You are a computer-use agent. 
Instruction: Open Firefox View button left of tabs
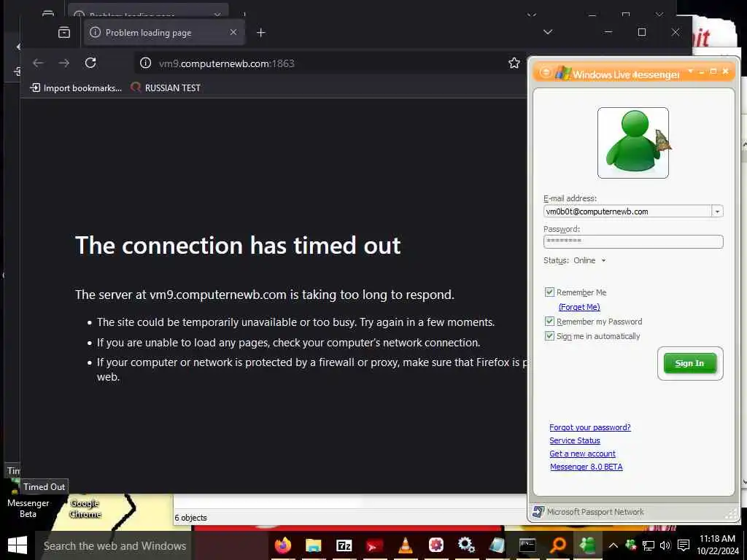[x=64, y=32]
